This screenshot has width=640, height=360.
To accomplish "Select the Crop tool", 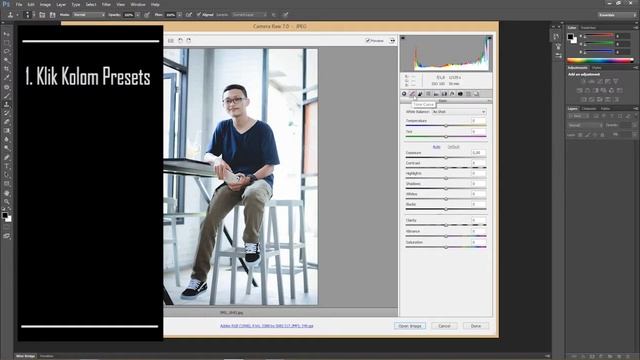I will (7, 69).
